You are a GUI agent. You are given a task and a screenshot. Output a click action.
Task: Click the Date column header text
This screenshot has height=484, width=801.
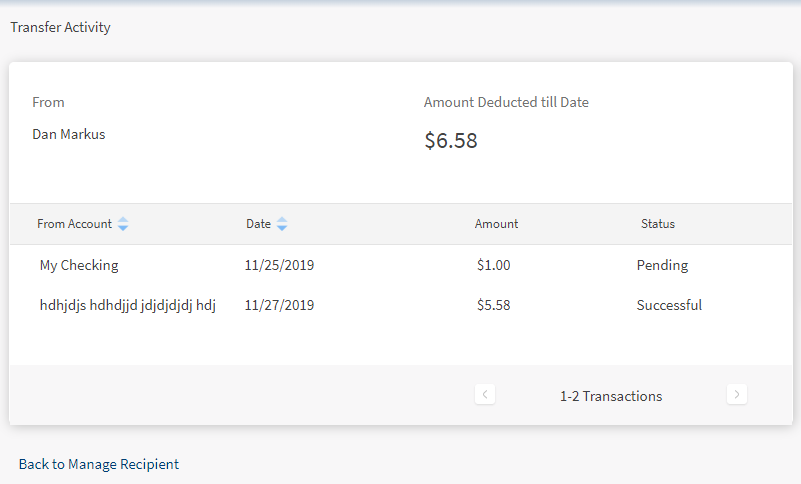click(x=258, y=224)
